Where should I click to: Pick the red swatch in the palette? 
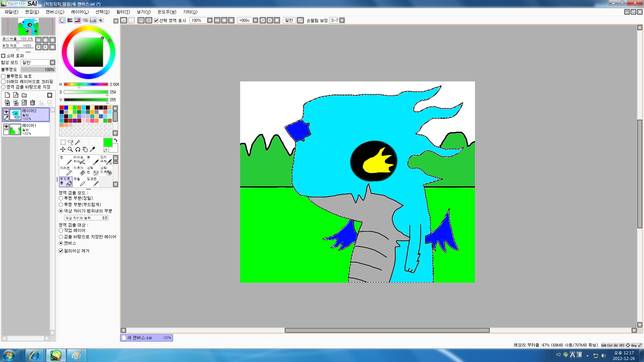click(x=62, y=108)
